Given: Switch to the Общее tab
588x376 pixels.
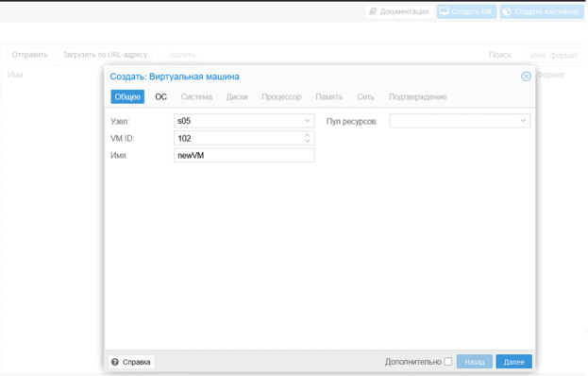Looking at the screenshot, I should [127, 96].
